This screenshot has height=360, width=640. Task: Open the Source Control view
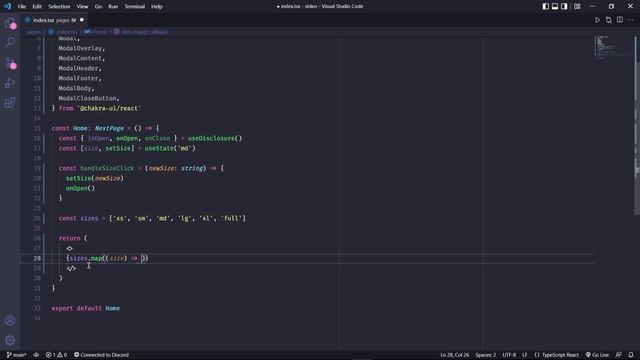[10, 62]
